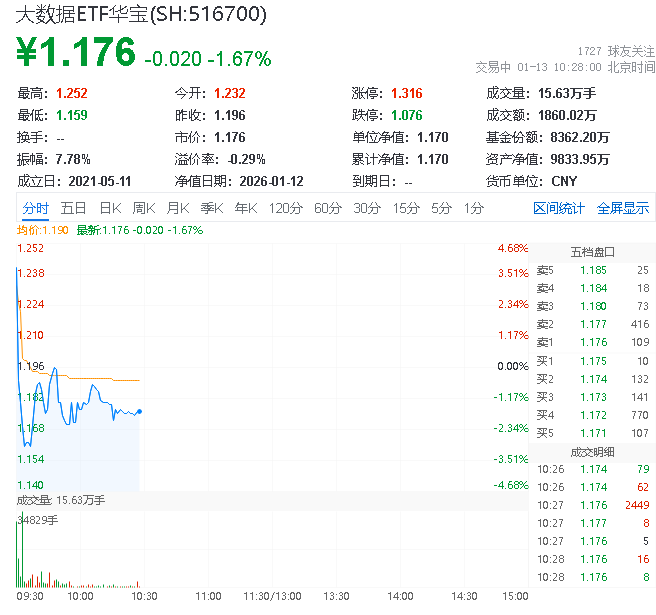The width and height of the screenshot is (656, 615).
Task: Open the 季K chart tab
Action: click(x=212, y=208)
